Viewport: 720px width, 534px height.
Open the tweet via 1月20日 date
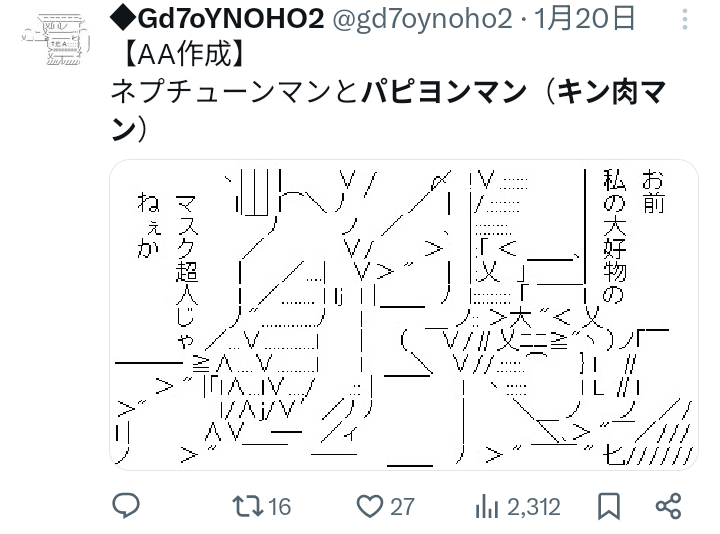pos(584,19)
